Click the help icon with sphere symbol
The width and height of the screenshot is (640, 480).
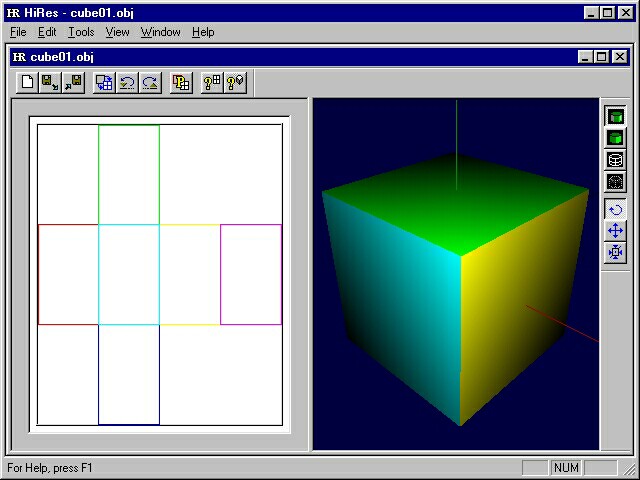pos(235,83)
